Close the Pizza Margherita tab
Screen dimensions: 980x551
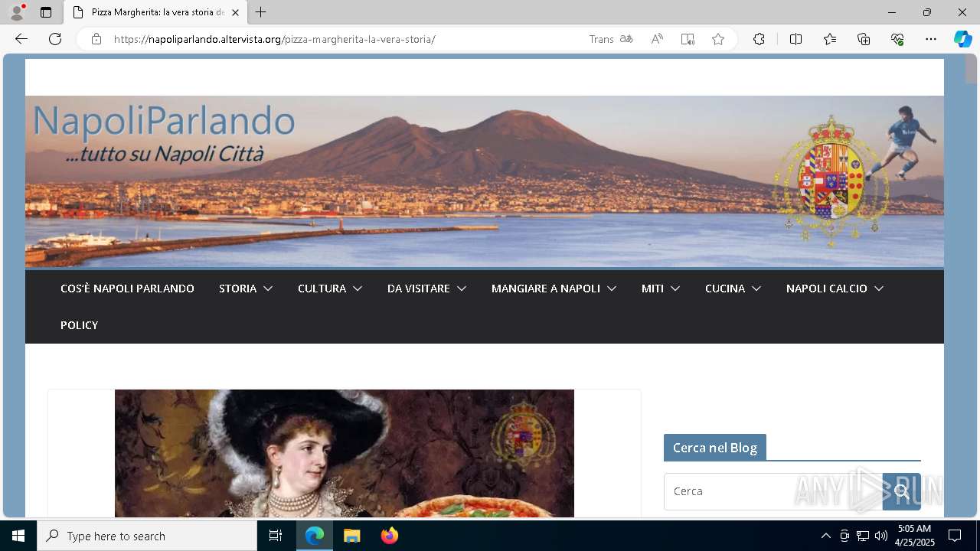click(235, 12)
